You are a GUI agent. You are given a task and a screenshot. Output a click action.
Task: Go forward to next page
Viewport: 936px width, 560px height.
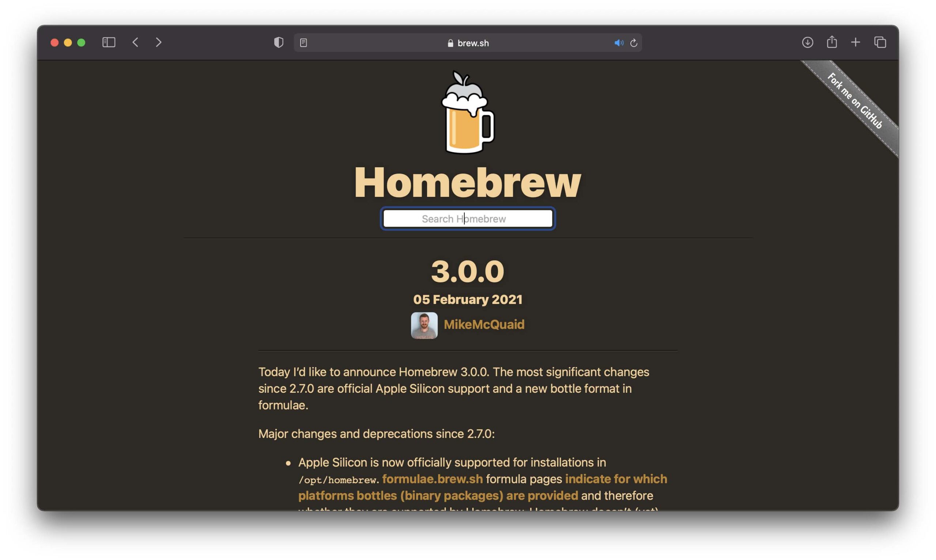159,42
